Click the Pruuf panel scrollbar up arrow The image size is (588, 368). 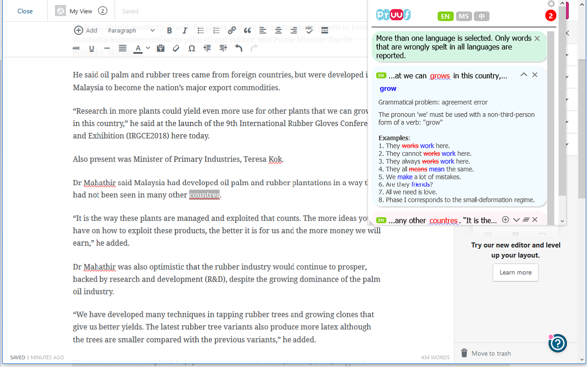point(562,3)
